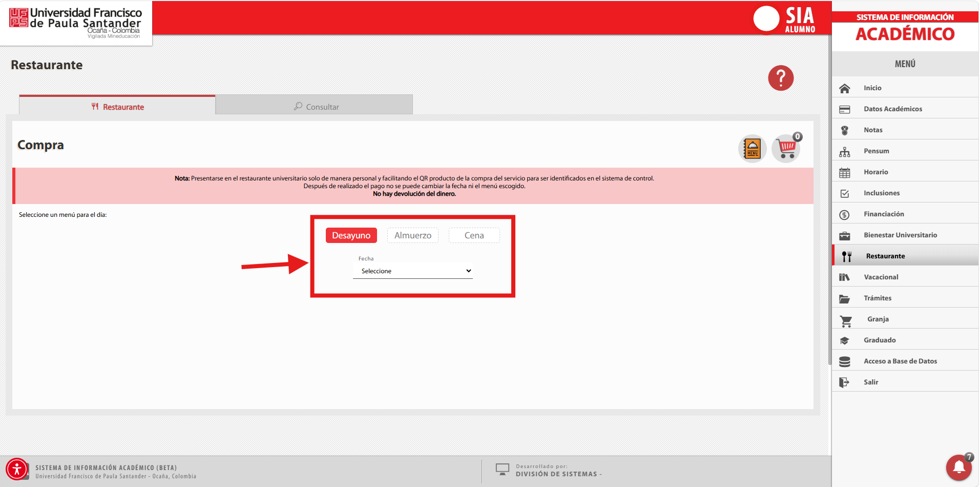Select the Almuerzo meal option
980x487 pixels.
tap(413, 235)
